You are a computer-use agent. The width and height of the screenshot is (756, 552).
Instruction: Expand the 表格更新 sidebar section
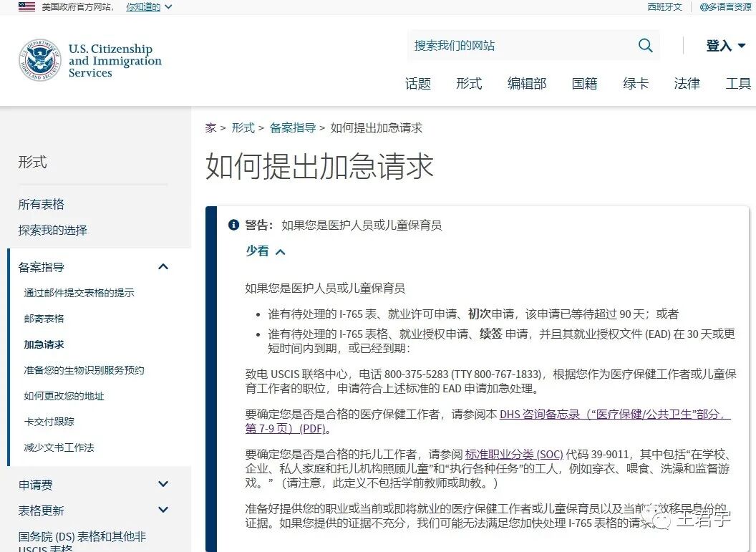click(x=163, y=510)
